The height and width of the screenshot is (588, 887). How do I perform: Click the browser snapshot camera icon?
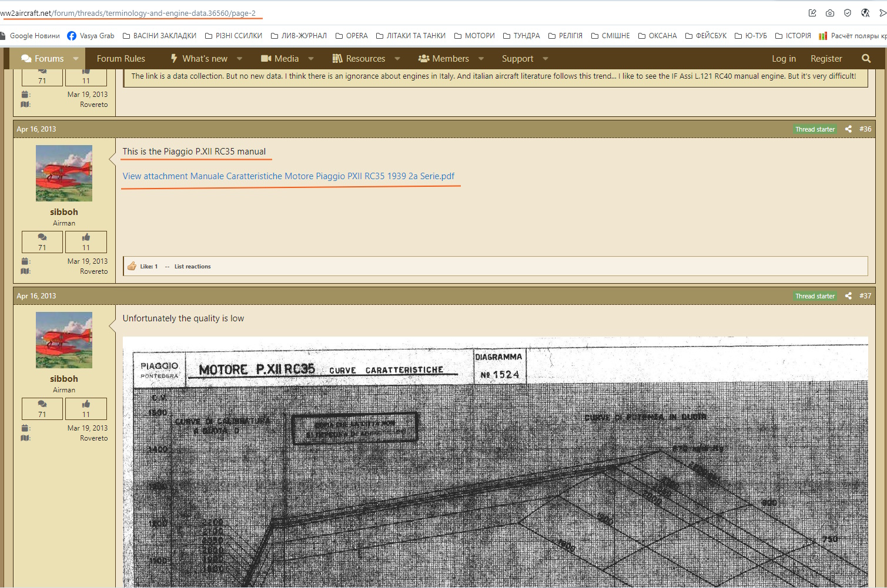pos(830,13)
